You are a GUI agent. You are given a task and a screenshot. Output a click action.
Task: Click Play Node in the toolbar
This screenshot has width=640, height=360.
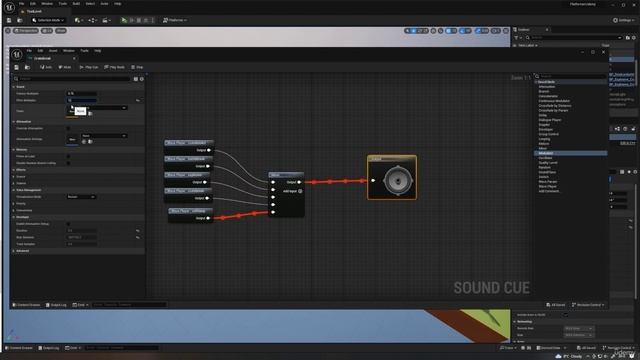pos(114,67)
